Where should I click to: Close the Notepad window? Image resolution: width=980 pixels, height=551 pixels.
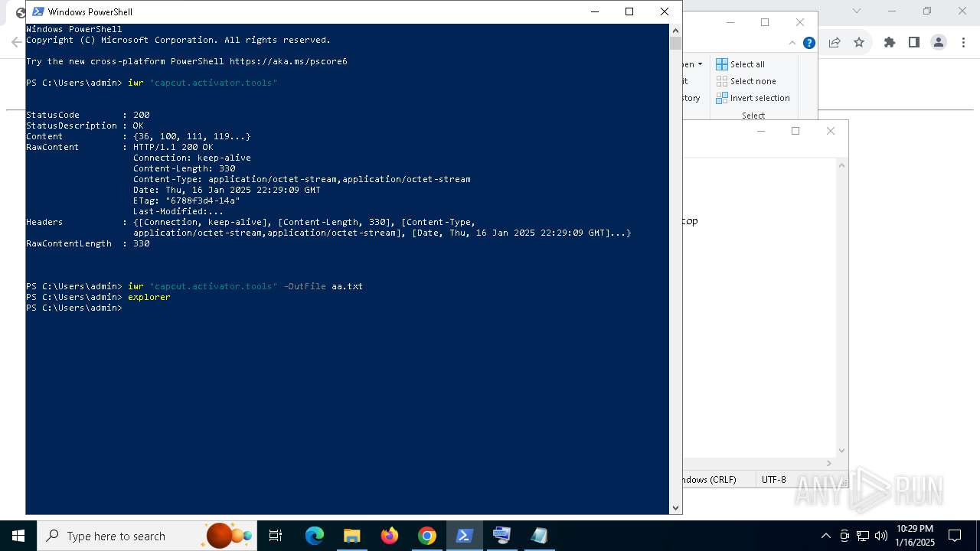(831, 131)
